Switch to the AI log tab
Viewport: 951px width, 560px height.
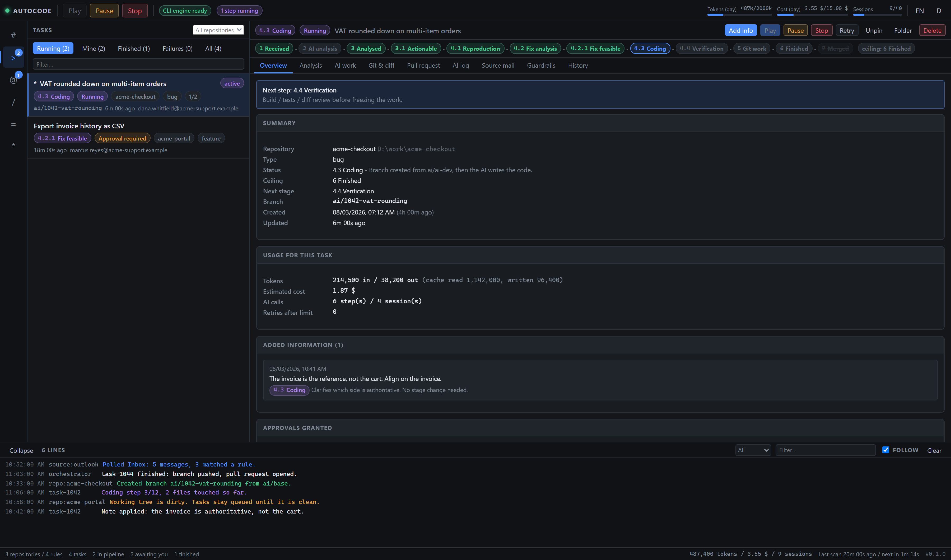[460, 65]
